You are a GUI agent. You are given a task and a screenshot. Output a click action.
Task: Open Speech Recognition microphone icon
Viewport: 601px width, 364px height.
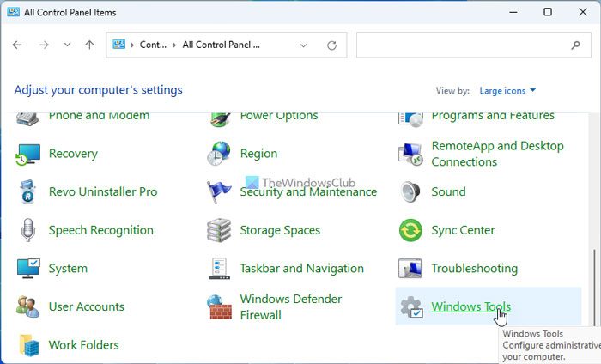28,230
